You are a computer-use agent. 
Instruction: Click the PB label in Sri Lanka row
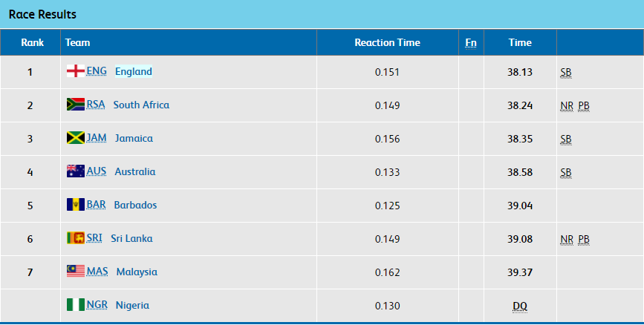tap(584, 239)
